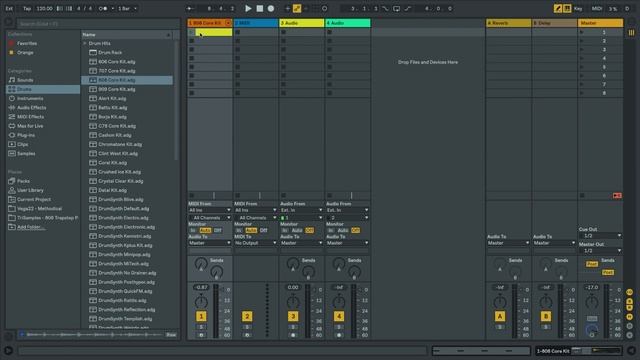640x360 pixels.
Task: Select the 3 Audio track header
Action: [301, 23]
